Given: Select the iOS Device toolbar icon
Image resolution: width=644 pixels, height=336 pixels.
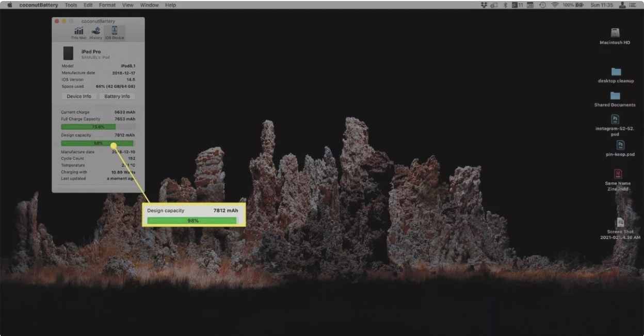Looking at the screenshot, I should (114, 32).
